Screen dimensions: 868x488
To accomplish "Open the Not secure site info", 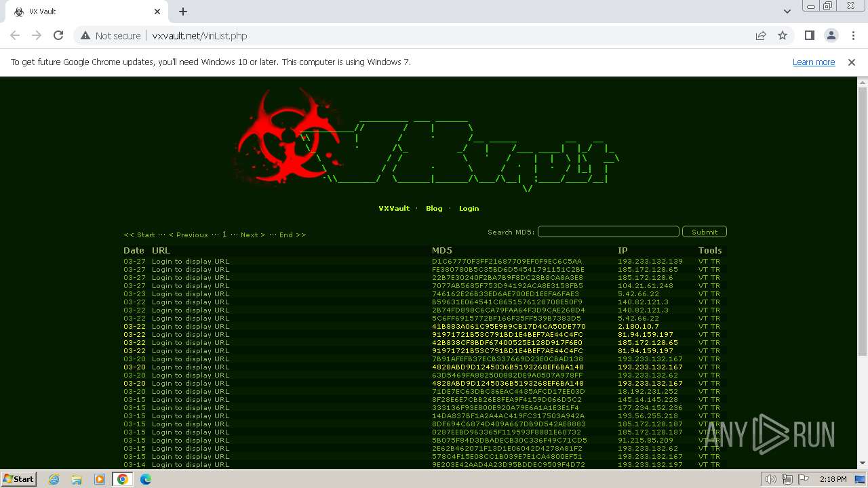I will click(x=111, y=36).
